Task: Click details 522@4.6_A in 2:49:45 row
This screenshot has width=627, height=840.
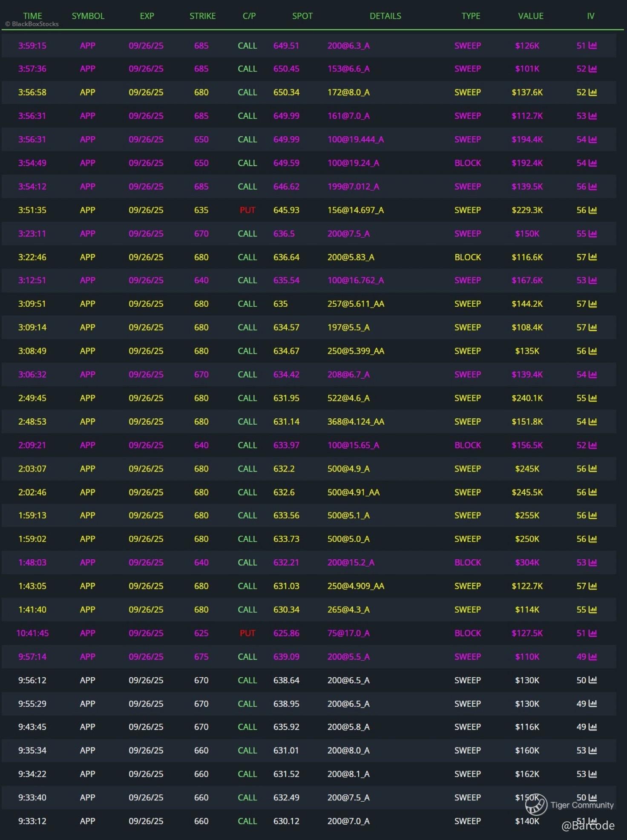Action: [348, 398]
